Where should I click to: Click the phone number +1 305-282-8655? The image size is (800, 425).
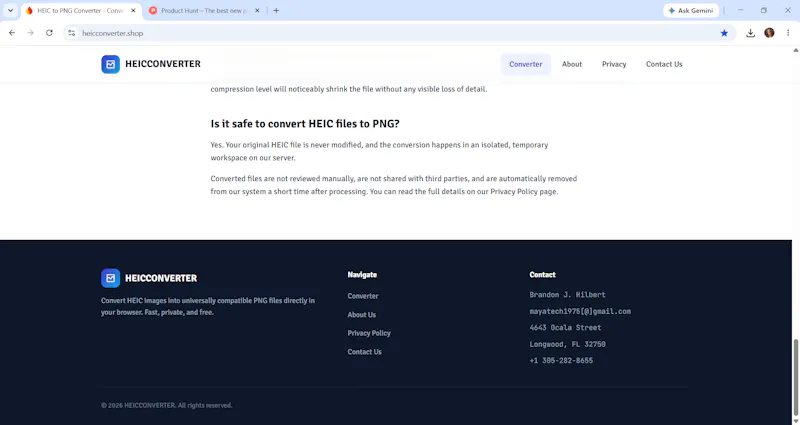tap(561, 360)
